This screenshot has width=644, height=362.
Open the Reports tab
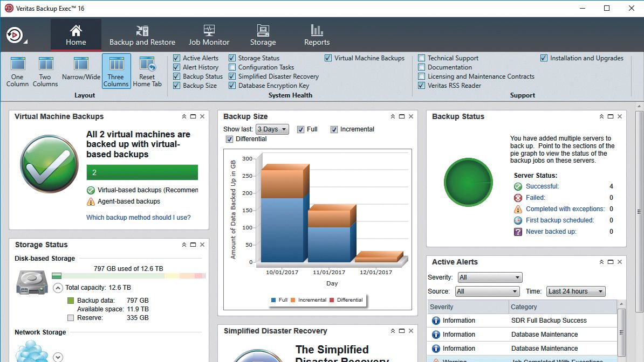point(317,35)
